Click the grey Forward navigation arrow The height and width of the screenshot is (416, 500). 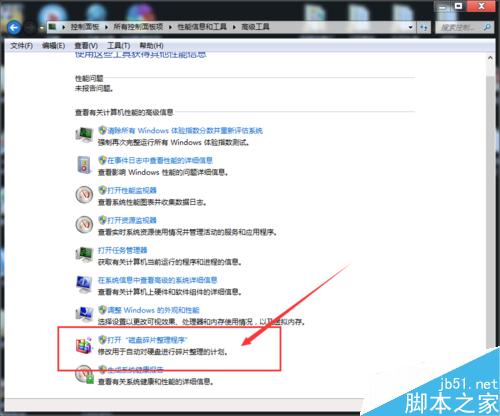pyautogui.click(x=30, y=27)
